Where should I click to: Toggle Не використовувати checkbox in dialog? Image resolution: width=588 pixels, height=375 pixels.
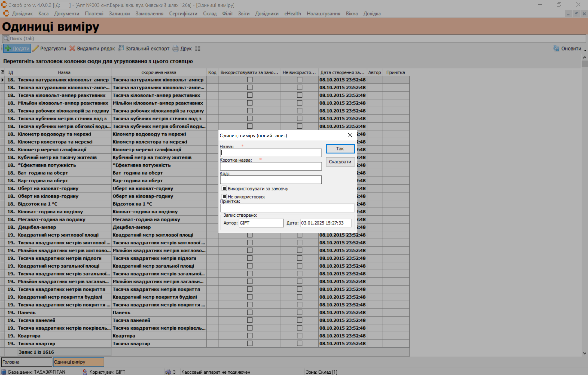pos(224,196)
